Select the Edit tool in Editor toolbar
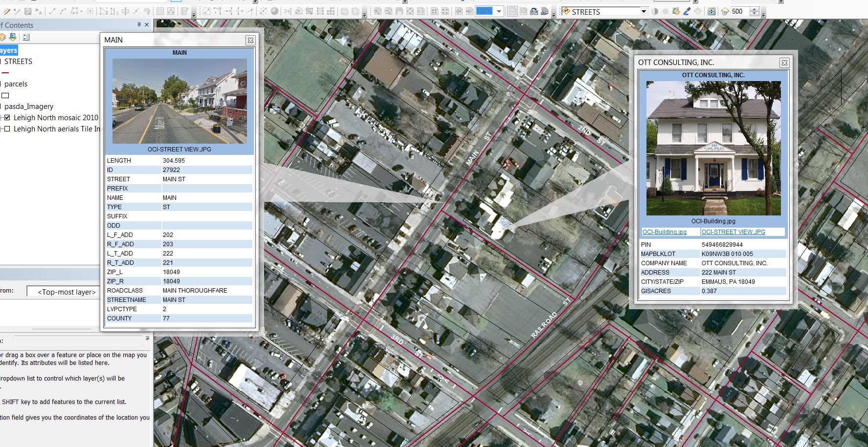Screen dimensions: 868x447 coord(38,11)
